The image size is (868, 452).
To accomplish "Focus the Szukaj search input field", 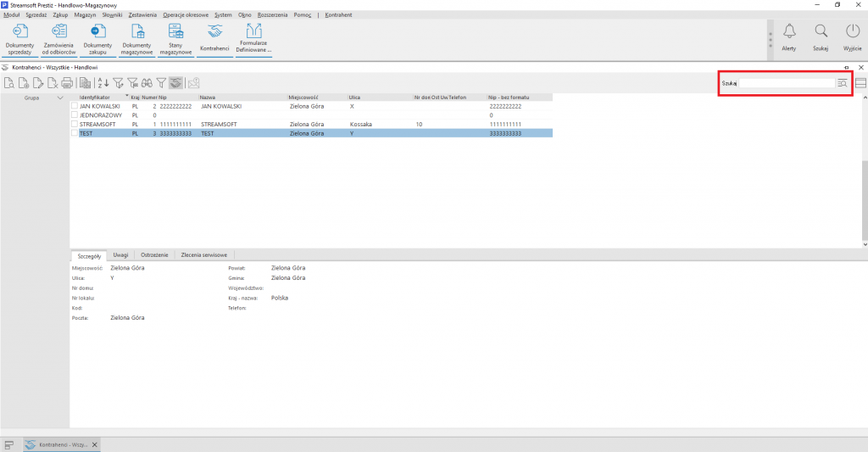I will [787, 83].
